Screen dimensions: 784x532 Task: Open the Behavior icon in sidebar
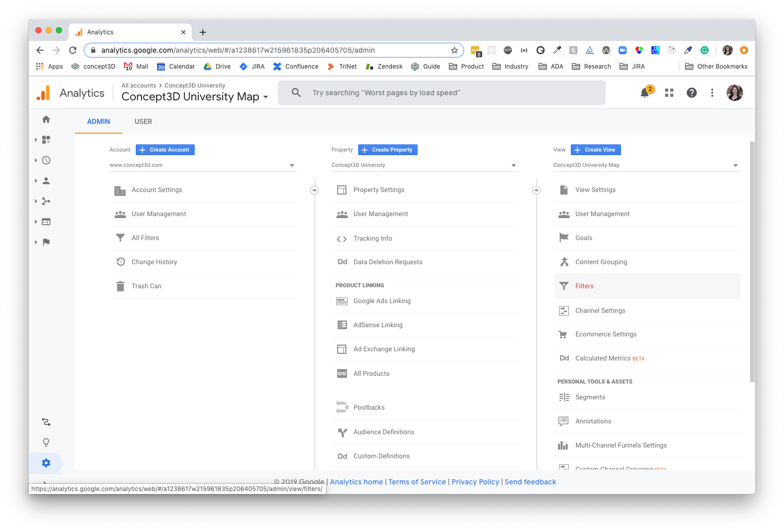click(46, 222)
